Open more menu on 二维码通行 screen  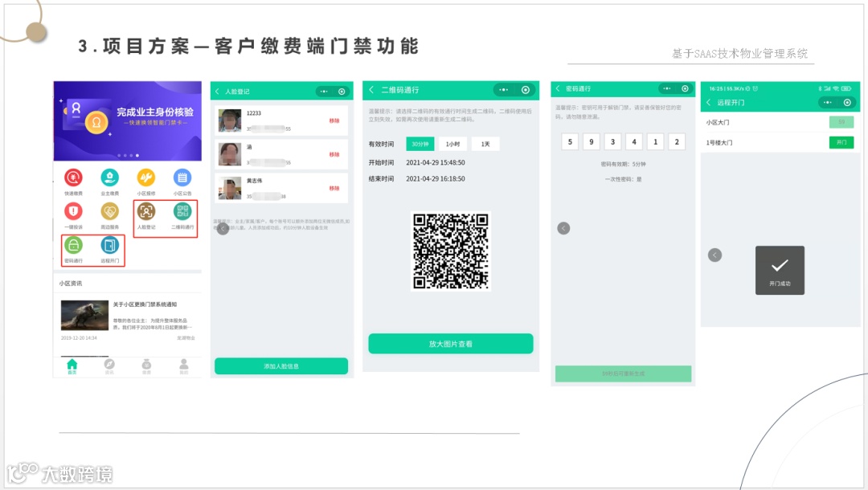503,90
